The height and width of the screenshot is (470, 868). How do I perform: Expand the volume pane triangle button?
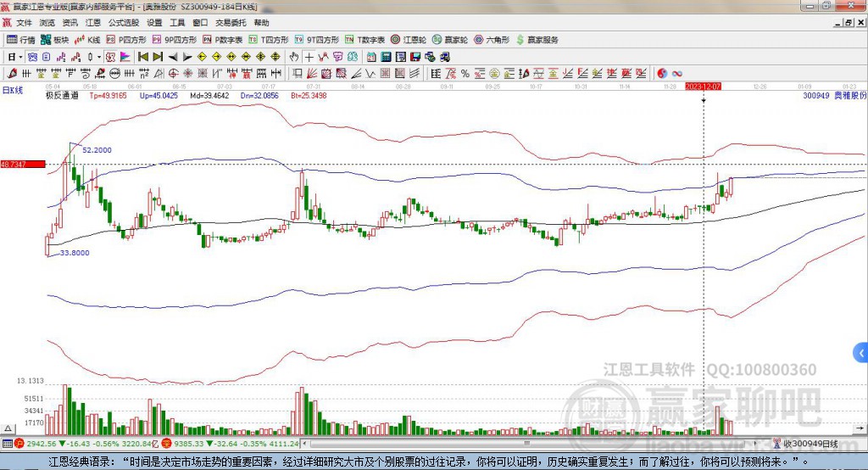(x=8, y=428)
